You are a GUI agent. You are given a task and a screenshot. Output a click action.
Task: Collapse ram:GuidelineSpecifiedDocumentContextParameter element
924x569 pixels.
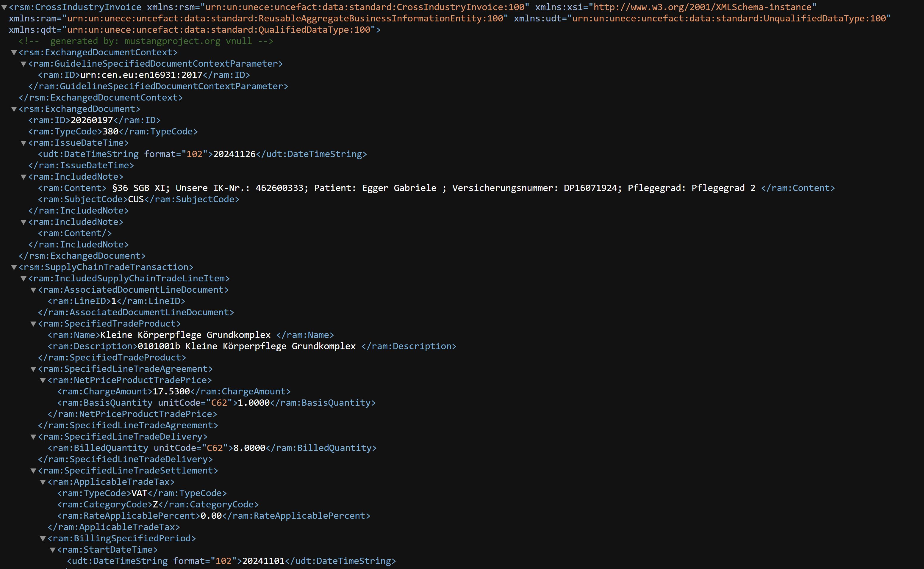[23, 64]
